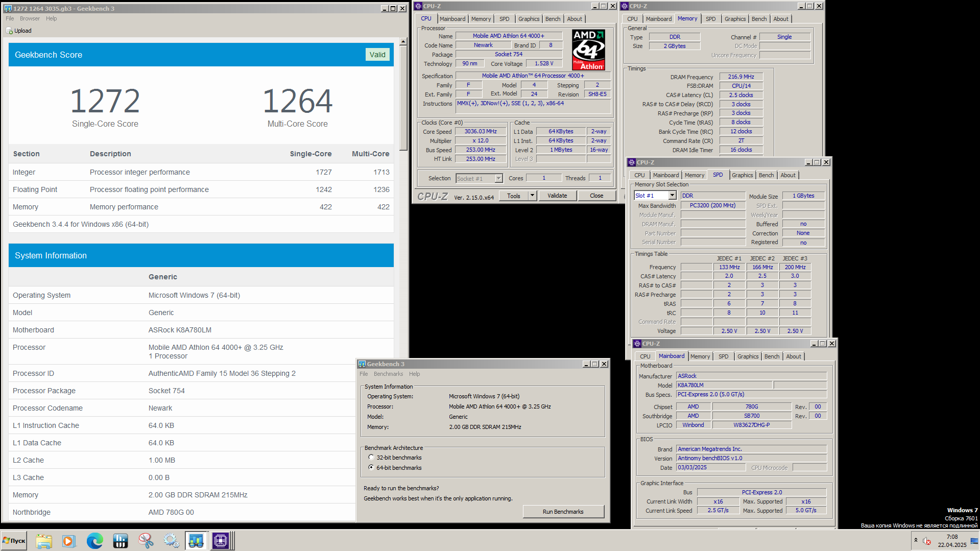Select the 64-bit benchmarks radio button
Screen dimensions: 980x551
point(371,467)
